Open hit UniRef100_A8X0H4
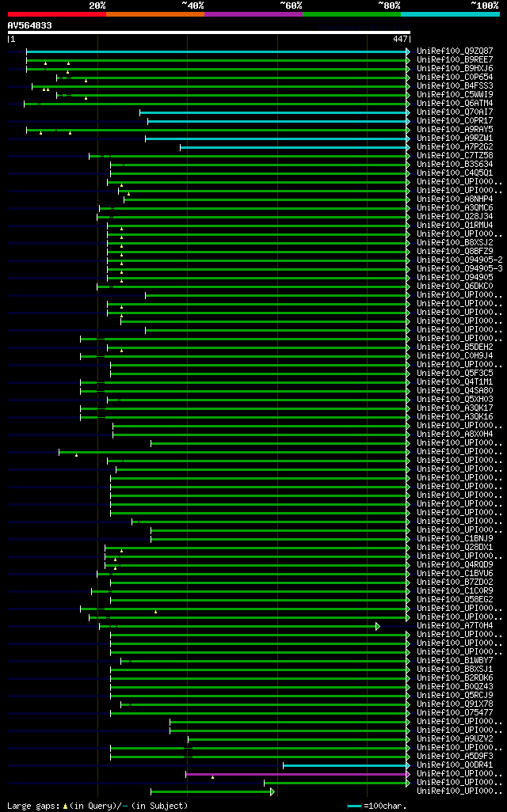Viewport: 507px width, 812px height. [x=455, y=434]
